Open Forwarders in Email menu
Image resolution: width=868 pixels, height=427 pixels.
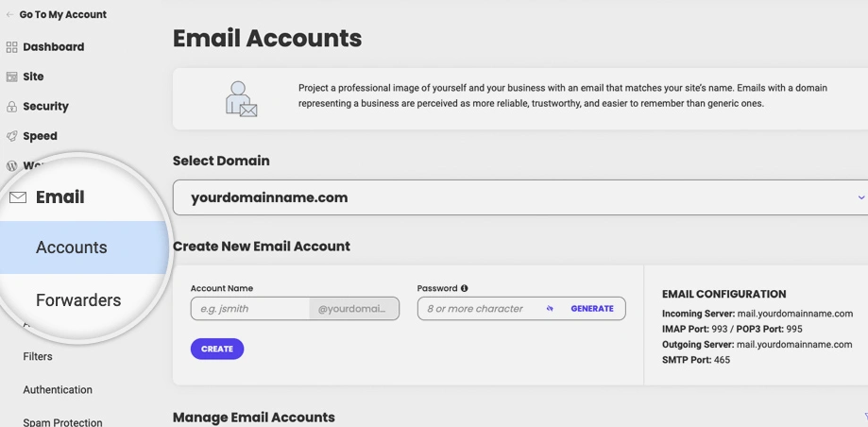78,300
